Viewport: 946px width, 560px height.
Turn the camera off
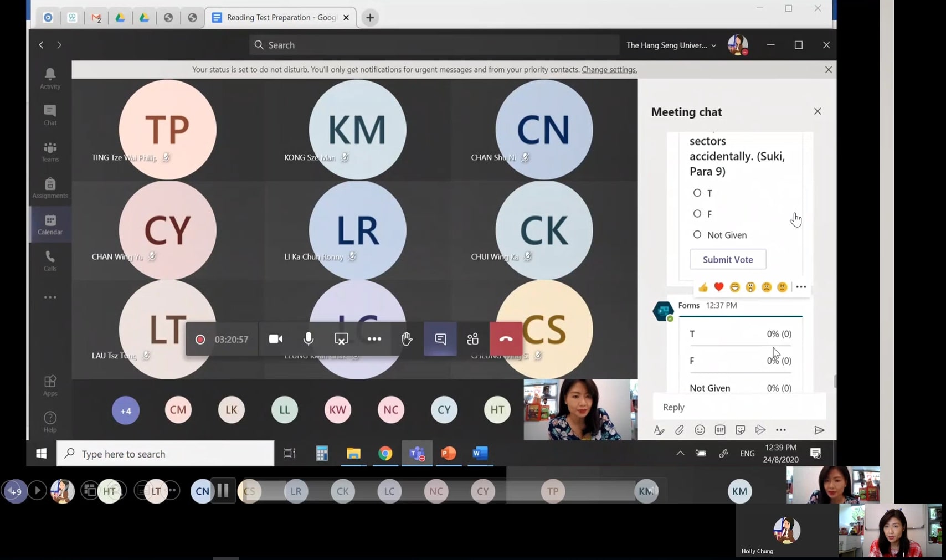pyautogui.click(x=275, y=339)
